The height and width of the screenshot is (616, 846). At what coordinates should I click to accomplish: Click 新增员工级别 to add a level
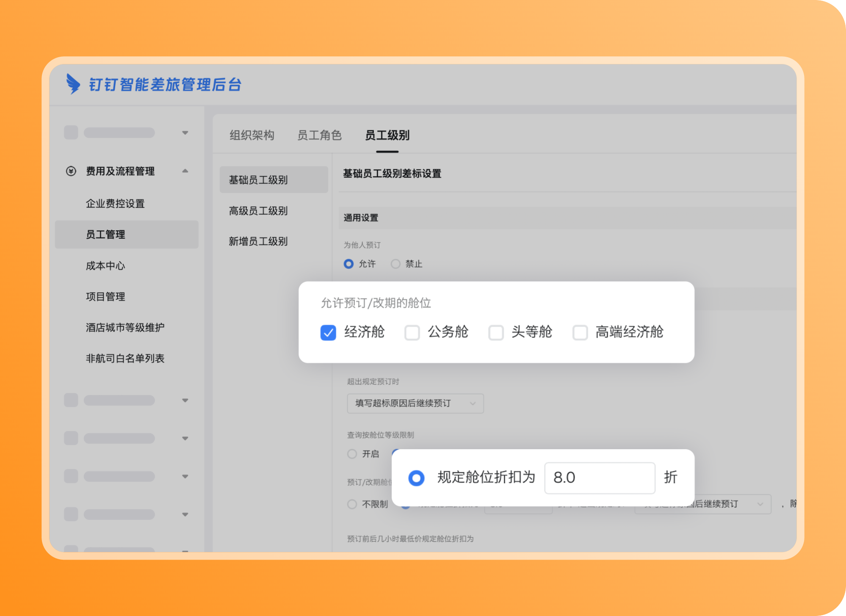258,241
